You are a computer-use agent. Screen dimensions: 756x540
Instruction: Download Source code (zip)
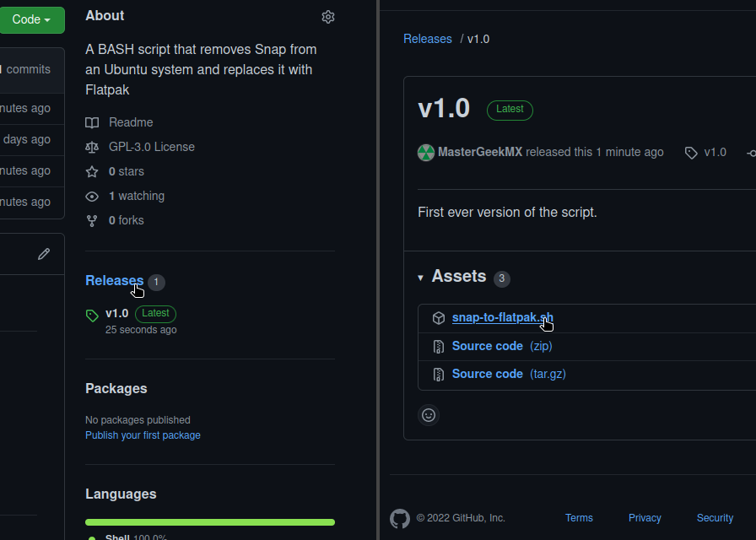click(x=502, y=346)
